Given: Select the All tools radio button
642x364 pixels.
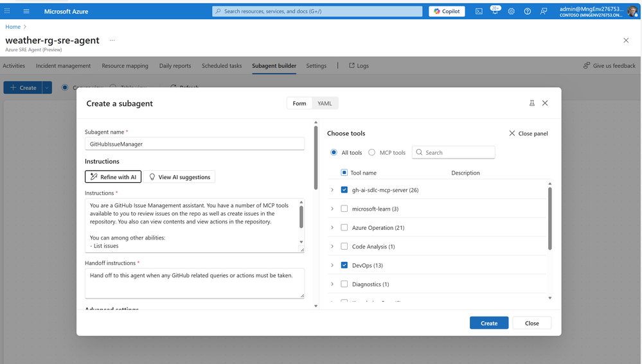Looking at the screenshot, I should click(334, 152).
